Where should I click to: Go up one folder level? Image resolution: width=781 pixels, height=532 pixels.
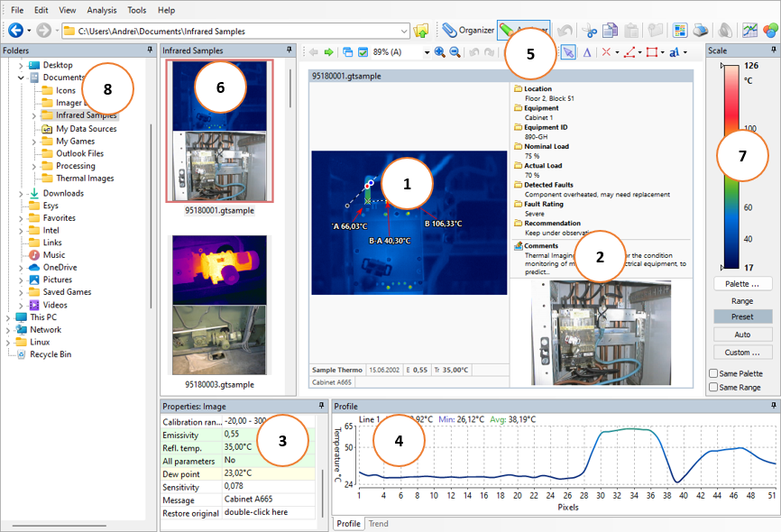pos(421,31)
